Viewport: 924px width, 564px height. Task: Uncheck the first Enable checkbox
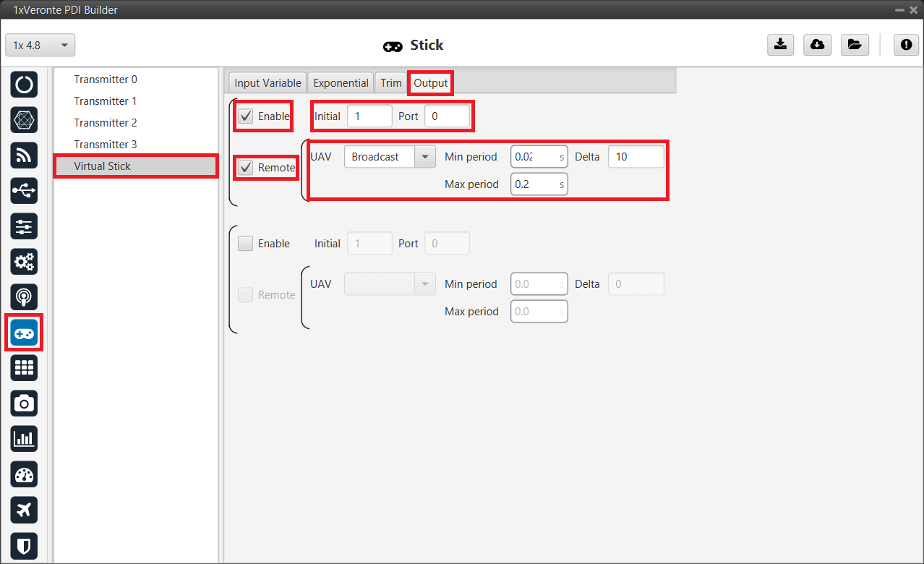click(247, 116)
